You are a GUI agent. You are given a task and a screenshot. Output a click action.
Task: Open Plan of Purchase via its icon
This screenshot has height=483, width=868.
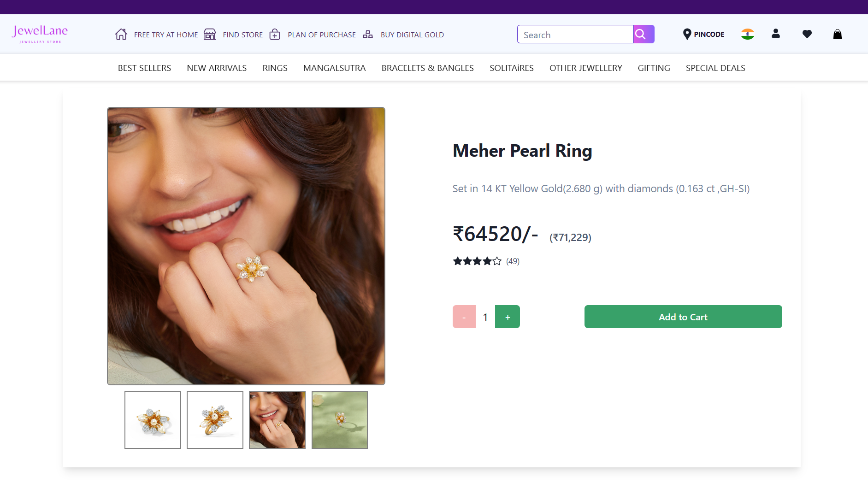275,34
